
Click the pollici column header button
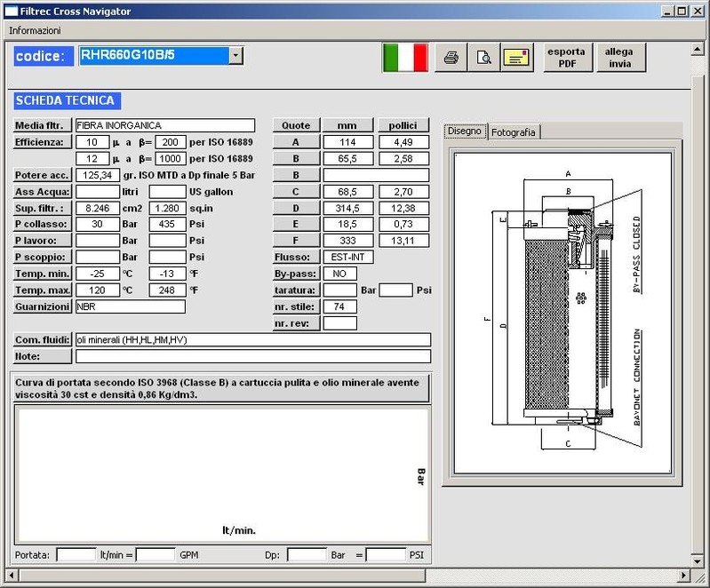point(403,125)
